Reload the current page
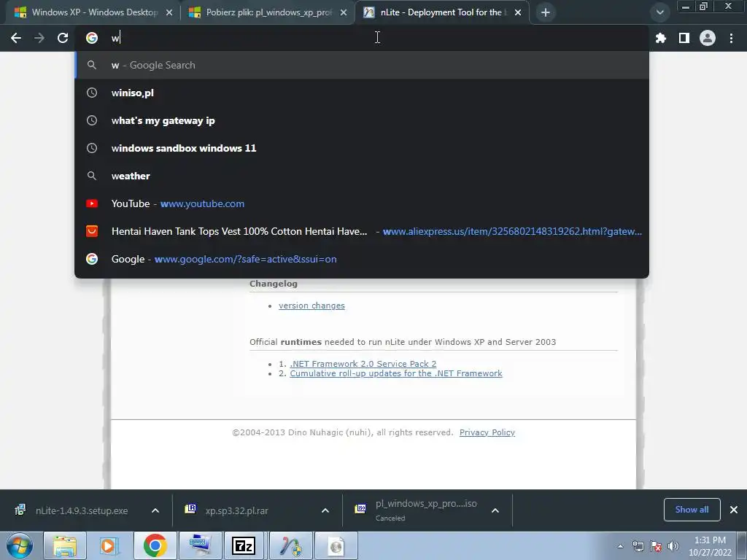 pos(63,38)
